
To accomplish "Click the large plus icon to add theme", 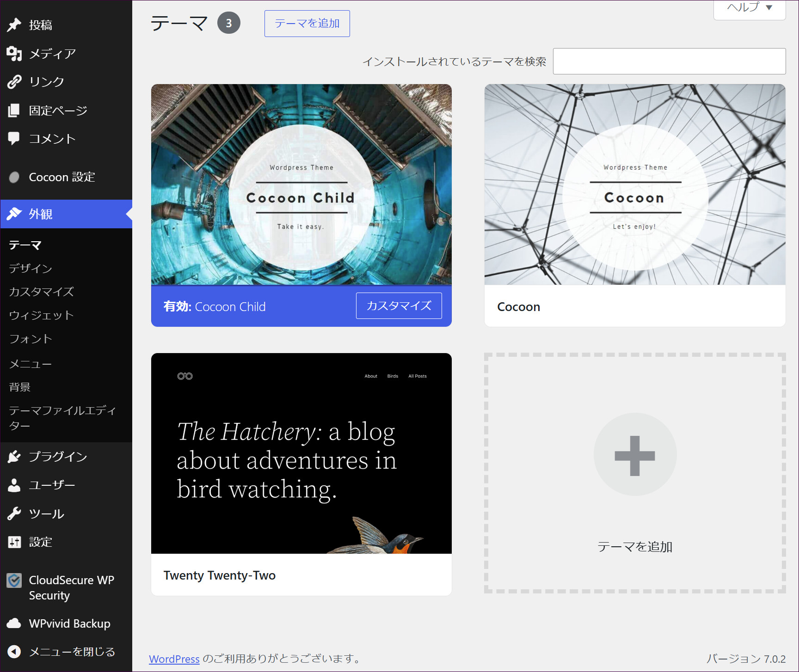I will point(635,455).
